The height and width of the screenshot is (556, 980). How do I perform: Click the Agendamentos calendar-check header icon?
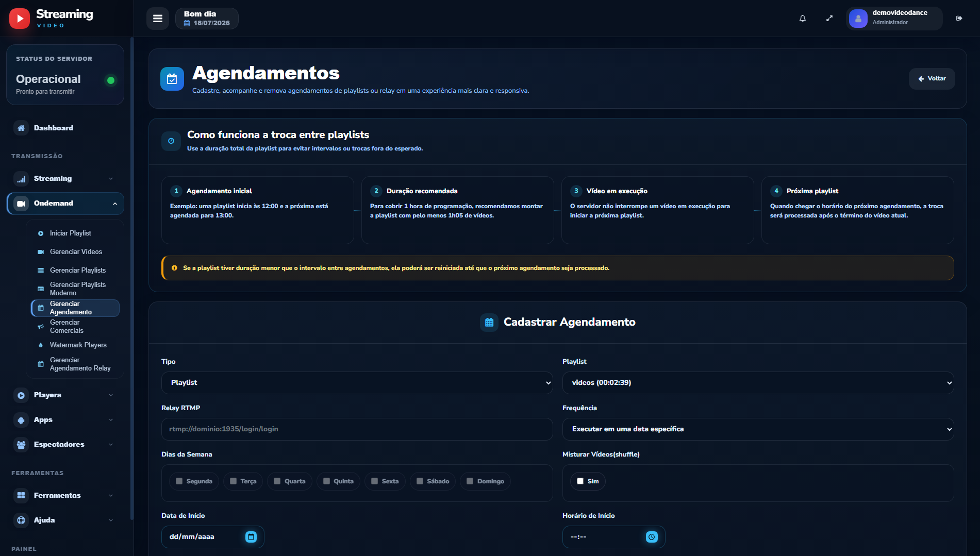172,79
